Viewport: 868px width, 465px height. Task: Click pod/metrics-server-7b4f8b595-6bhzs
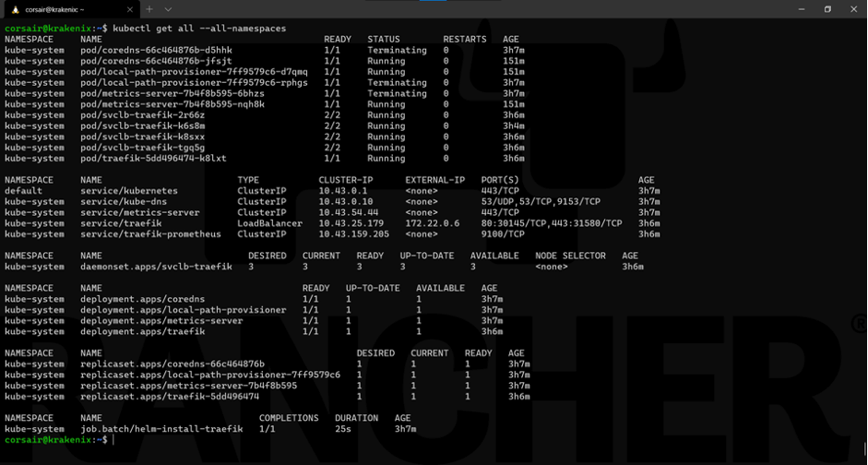click(x=172, y=93)
